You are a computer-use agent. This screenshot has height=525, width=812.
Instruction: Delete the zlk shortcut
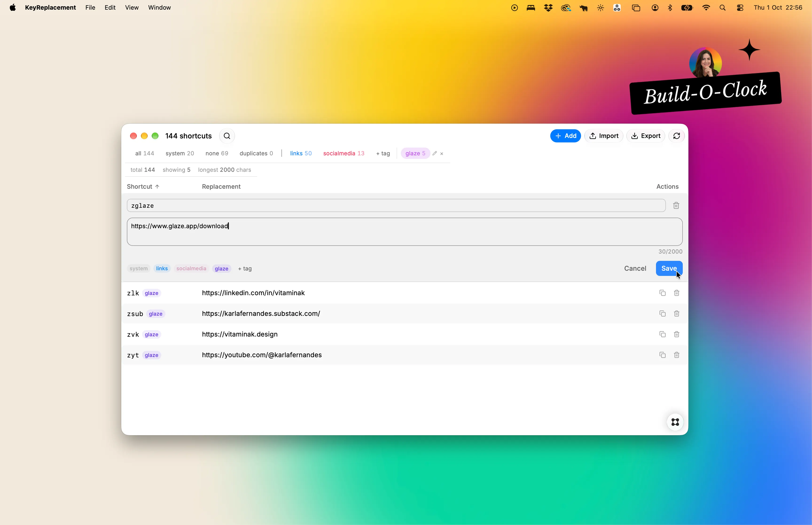pos(676,293)
